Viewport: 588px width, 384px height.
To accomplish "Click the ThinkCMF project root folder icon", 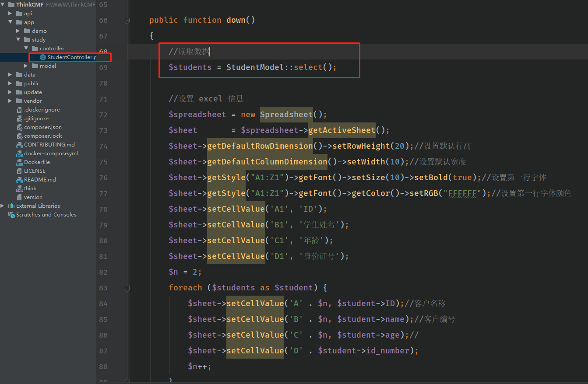I will 11,5.
